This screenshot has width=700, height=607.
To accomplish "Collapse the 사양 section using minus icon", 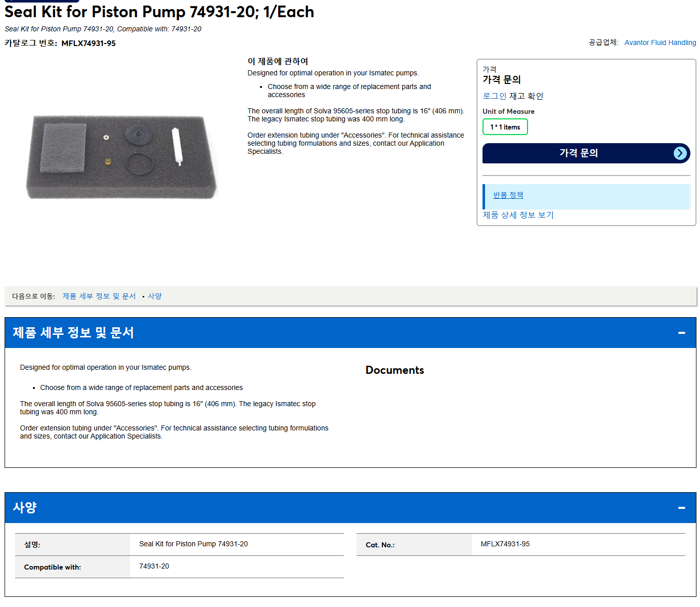I will (681, 508).
